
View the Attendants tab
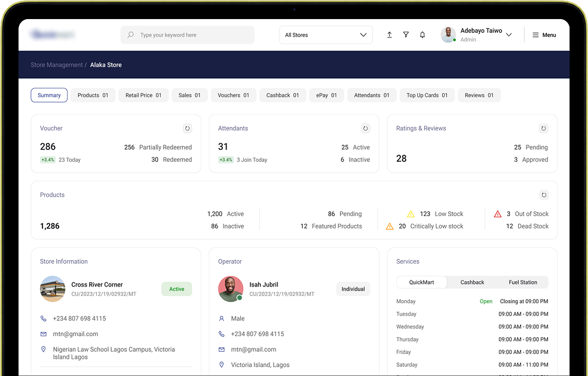(372, 95)
